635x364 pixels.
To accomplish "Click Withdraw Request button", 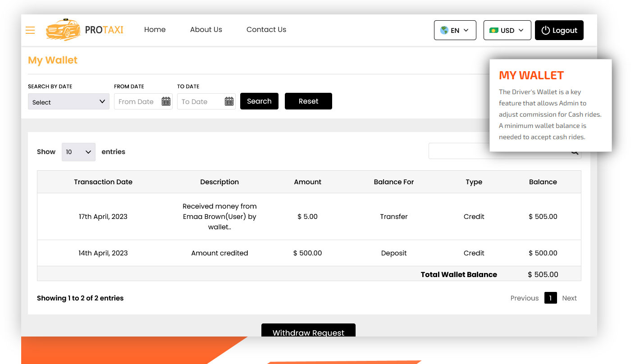I will [x=308, y=330].
